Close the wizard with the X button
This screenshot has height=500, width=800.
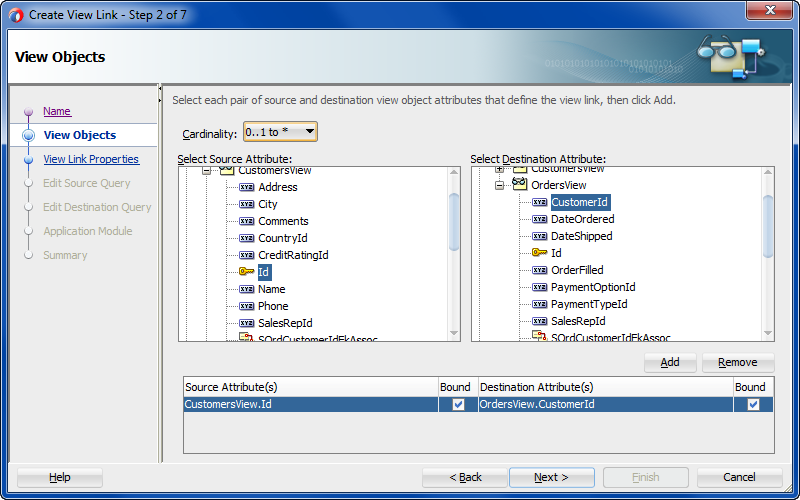coord(770,10)
